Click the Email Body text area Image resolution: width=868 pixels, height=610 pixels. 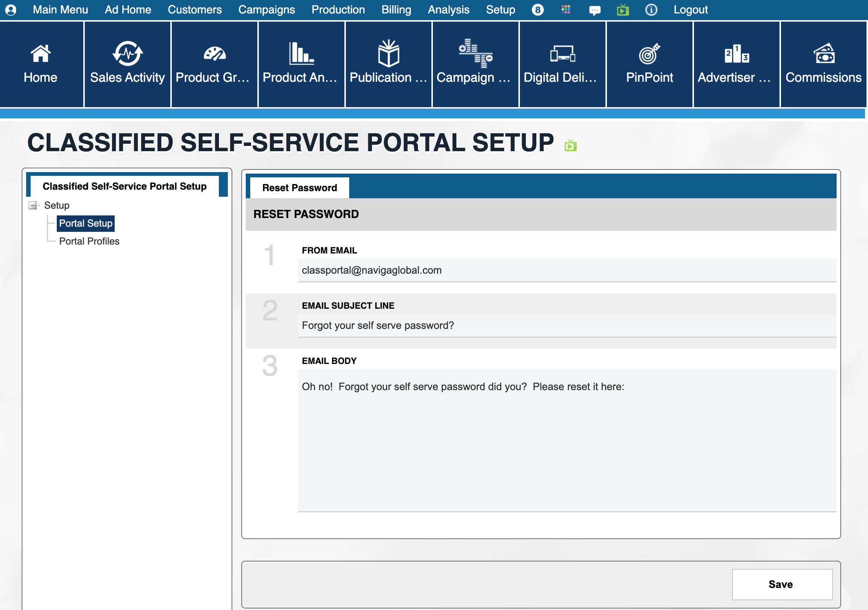pos(566,440)
